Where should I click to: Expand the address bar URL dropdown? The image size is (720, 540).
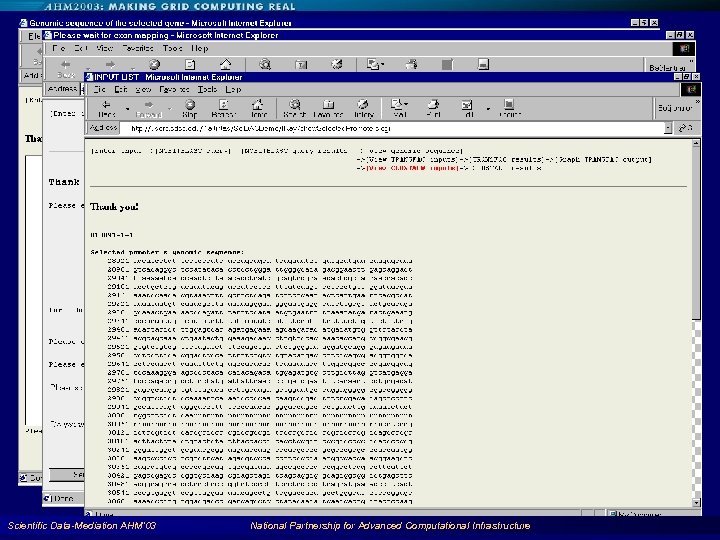pos(667,128)
